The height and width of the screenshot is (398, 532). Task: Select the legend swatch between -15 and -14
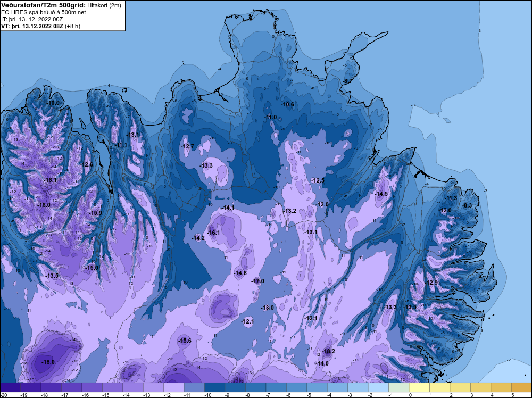[x=112, y=387]
